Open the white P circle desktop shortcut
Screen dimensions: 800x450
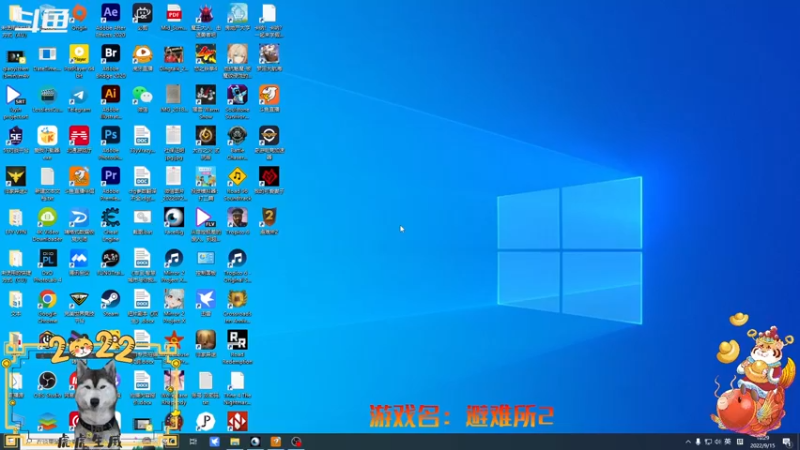tap(206, 421)
